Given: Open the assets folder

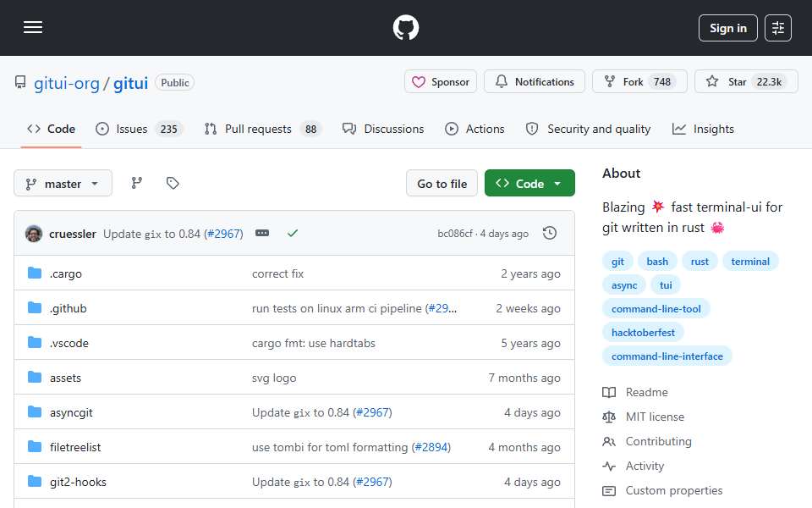Looking at the screenshot, I should pyautogui.click(x=65, y=378).
